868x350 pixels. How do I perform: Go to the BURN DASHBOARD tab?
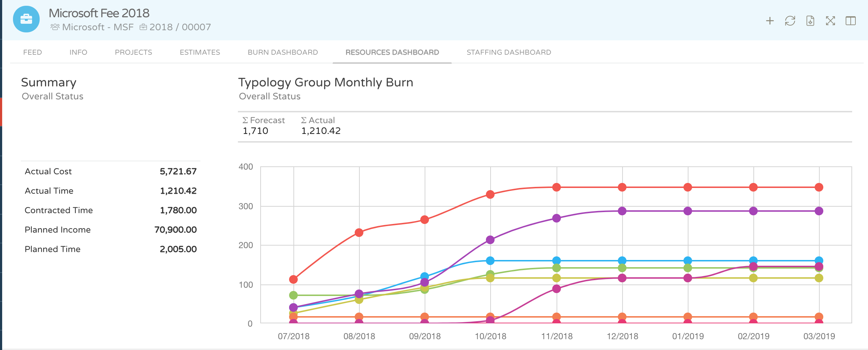(x=283, y=52)
